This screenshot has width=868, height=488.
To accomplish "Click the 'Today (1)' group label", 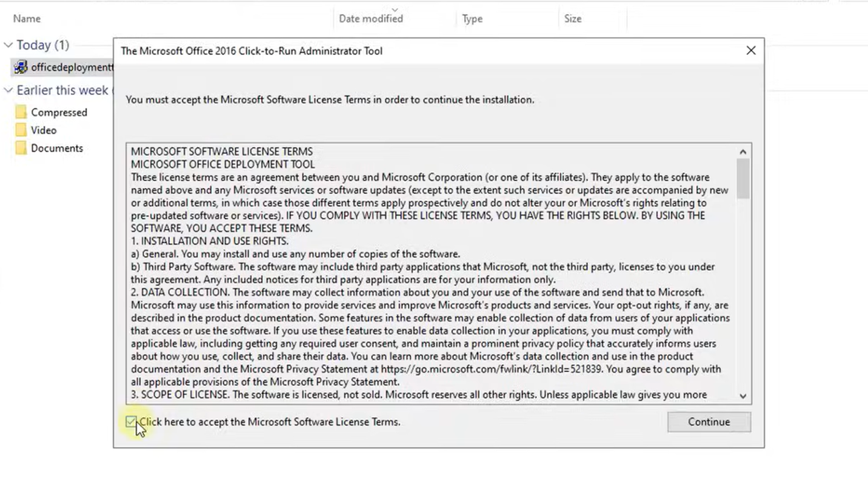I will pyautogui.click(x=43, y=45).
